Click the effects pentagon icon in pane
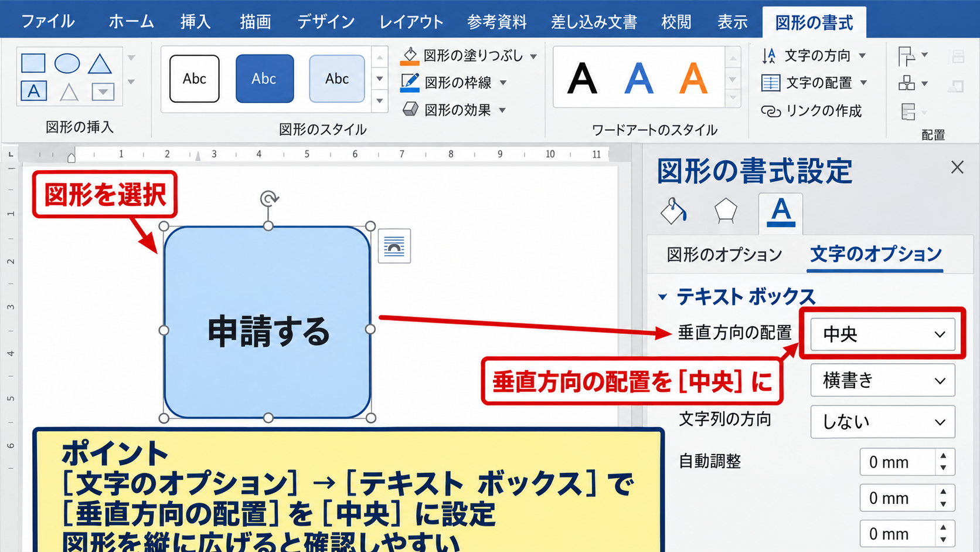Viewport: 980px width, 552px height. (726, 211)
